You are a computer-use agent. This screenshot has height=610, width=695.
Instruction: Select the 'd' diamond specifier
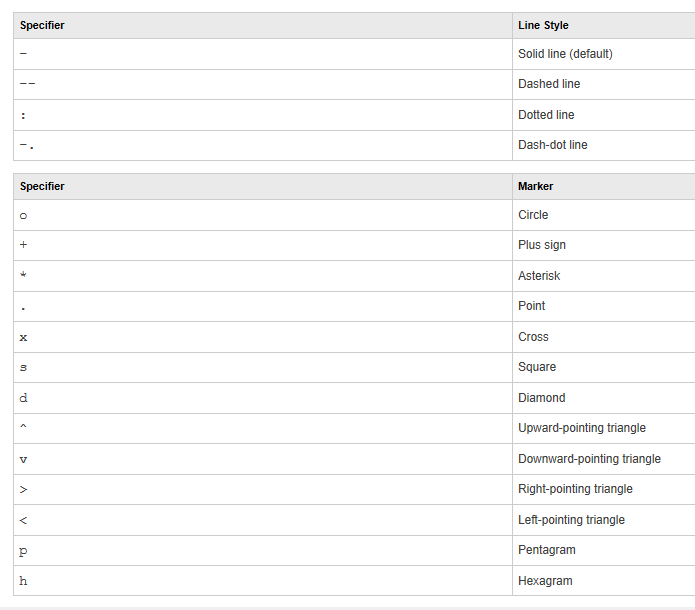[23, 398]
